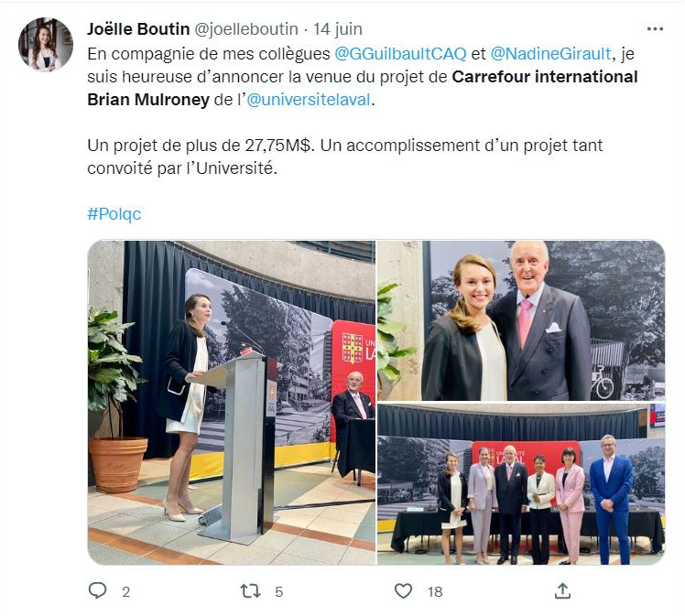Open the @joelleboutin handle
The width and height of the screenshot is (685, 616).
246,28
